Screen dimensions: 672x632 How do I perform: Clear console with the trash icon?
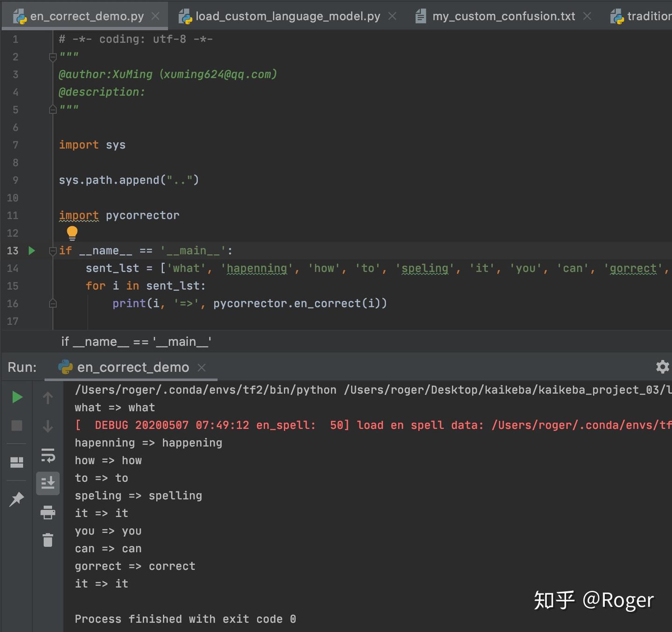48,540
